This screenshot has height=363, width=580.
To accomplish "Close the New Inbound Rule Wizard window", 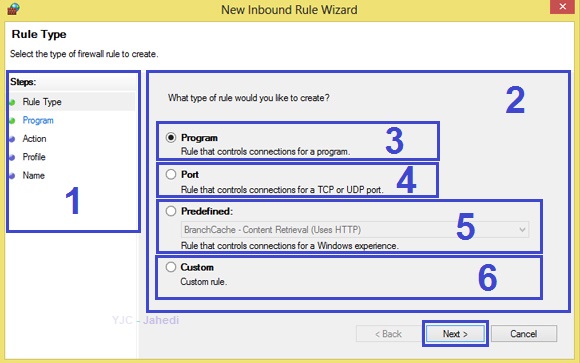I will [562, 7].
